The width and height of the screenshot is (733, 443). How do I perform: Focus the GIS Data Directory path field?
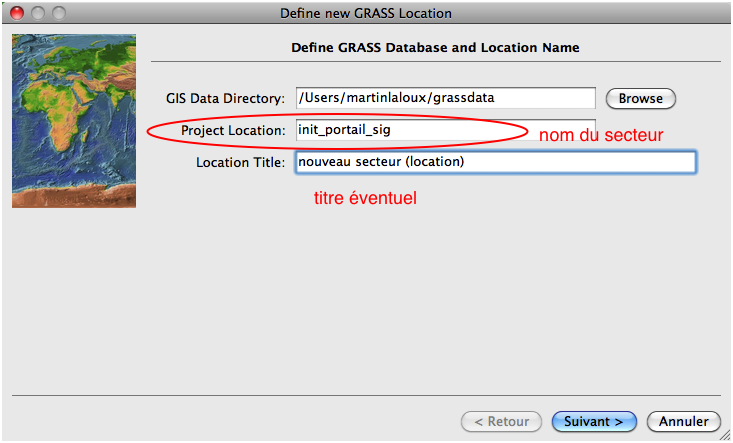tap(445, 98)
